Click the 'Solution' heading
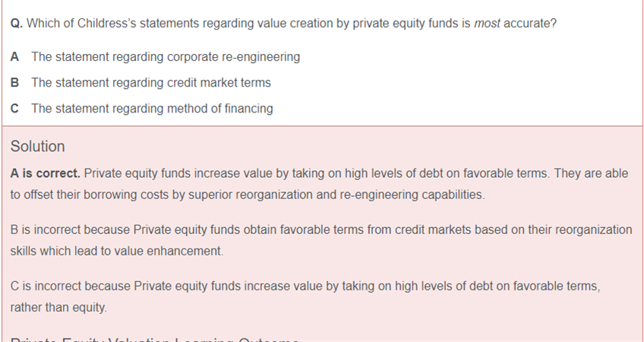This screenshot has width=644, height=342. click(x=37, y=147)
